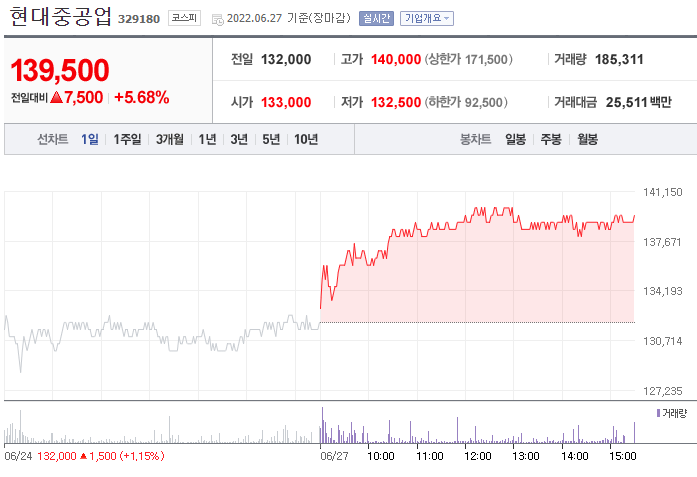Click the 12:00 time axis marker
Screen dimensions: 697x477
point(478,456)
